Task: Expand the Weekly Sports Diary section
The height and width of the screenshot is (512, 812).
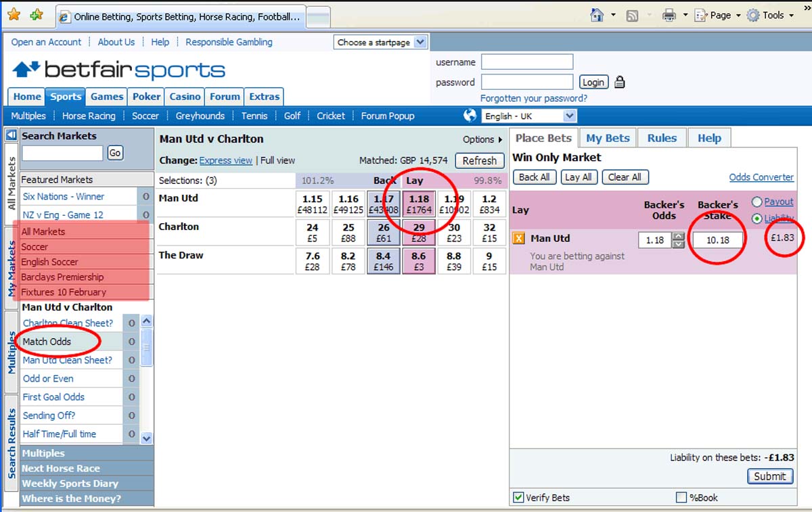Action: [x=87, y=484]
